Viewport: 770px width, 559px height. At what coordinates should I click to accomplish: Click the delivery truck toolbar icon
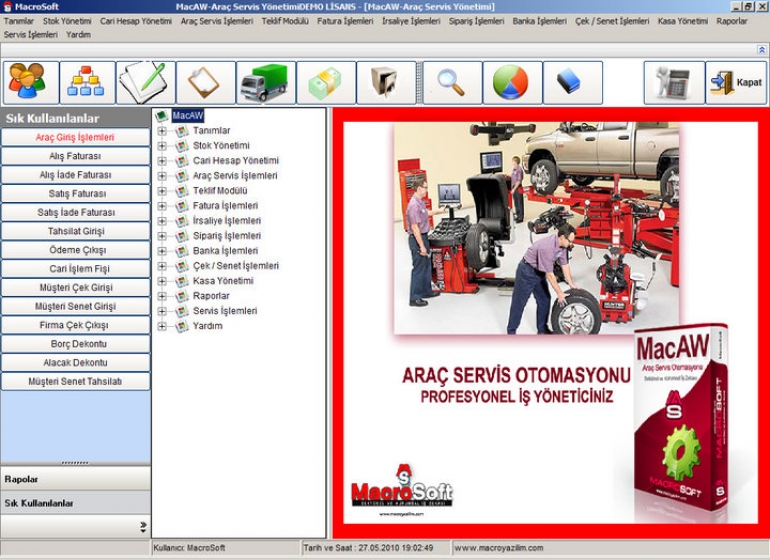pos(266,82)
